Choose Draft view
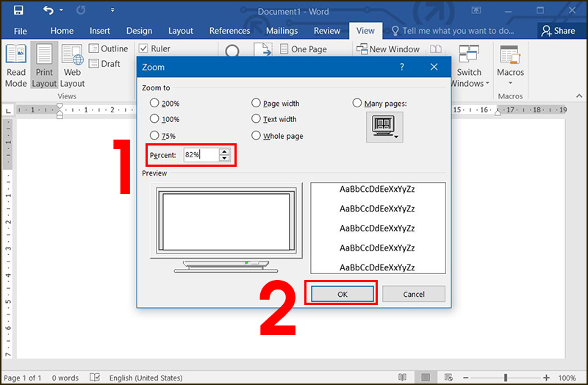Viewport: 588px width, 385px height. pos(104,64)
